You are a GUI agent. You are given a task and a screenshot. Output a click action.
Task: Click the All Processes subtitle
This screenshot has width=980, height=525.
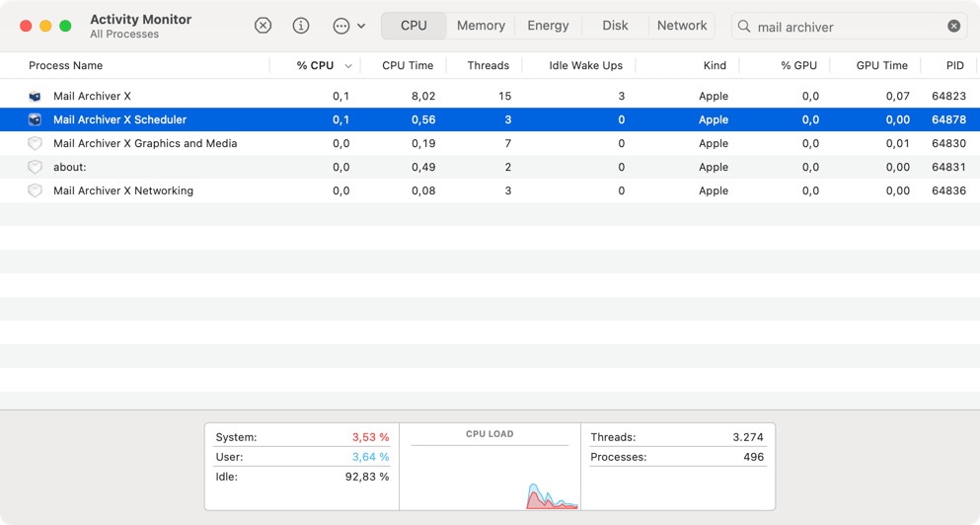click(x=124, y=35)
